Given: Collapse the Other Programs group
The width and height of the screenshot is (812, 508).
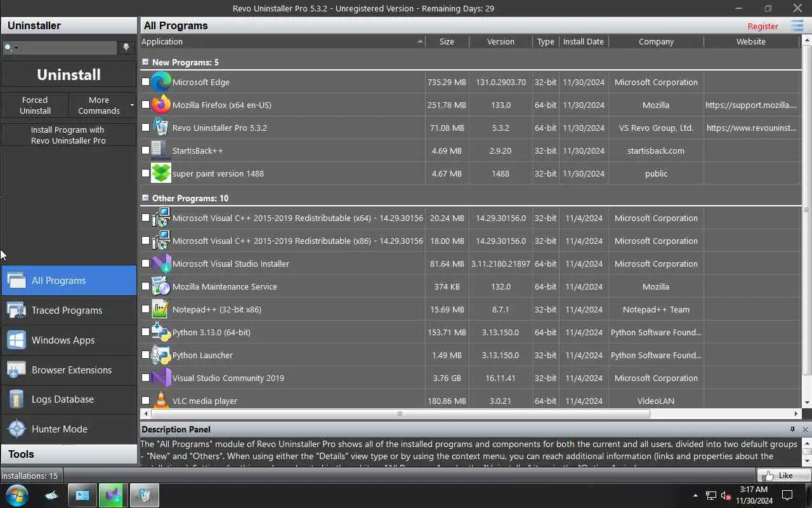Looking at the screenshot, I should 145,198.
